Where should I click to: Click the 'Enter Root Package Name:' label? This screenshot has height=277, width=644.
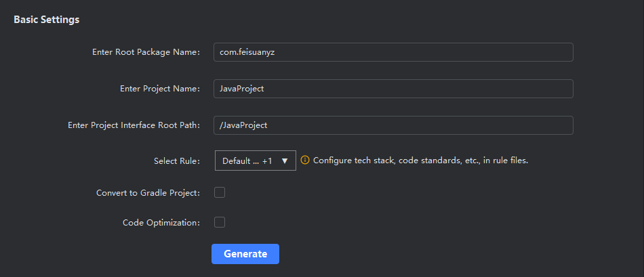point(146,53)
